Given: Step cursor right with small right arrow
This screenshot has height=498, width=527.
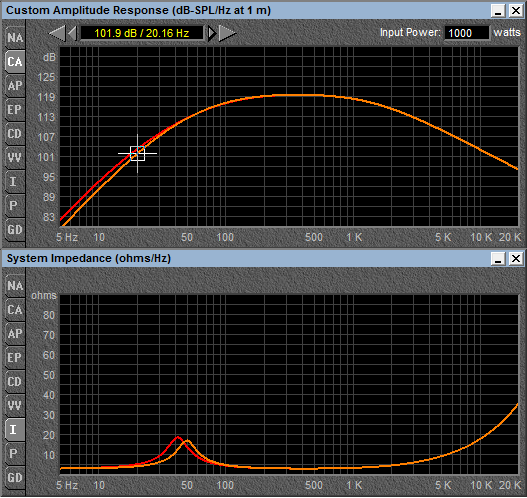Looking at the screenshot, I should (x=212, y=33).
